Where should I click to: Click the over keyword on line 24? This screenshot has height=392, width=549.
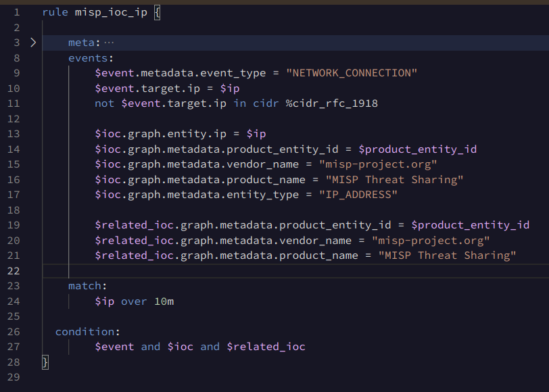pos(134,301)
